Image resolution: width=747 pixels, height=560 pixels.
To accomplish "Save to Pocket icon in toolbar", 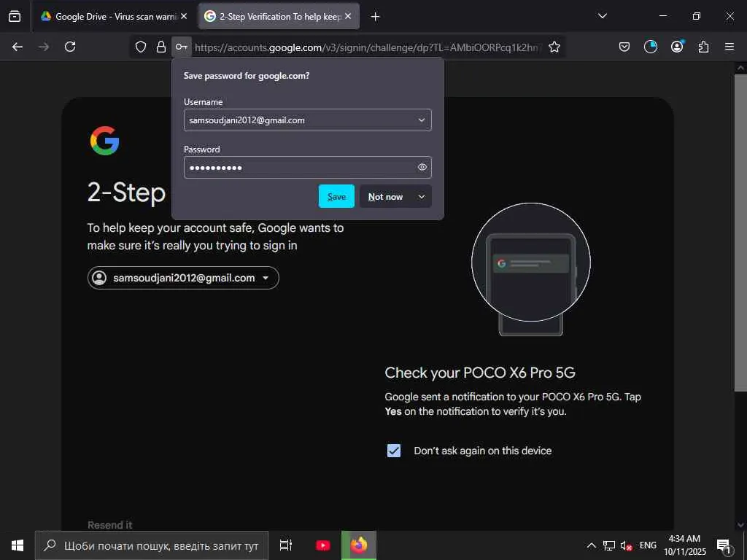I will [x=624, y=47].
